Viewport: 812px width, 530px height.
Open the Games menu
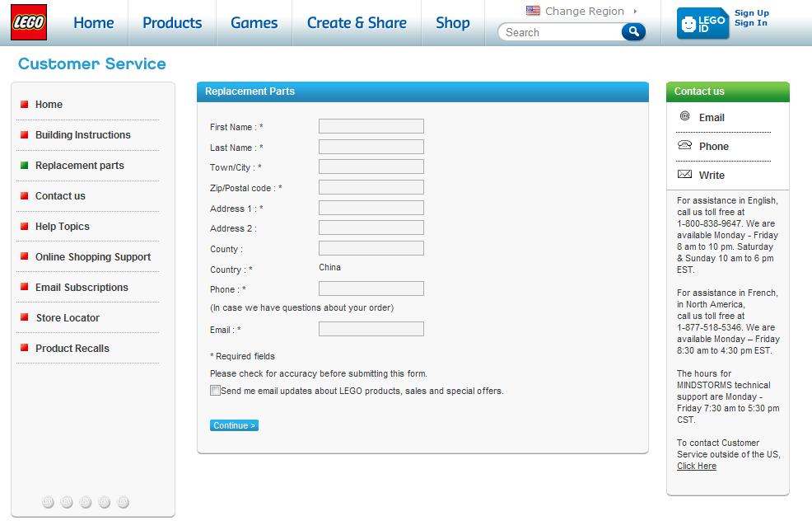tap(254, 23)
